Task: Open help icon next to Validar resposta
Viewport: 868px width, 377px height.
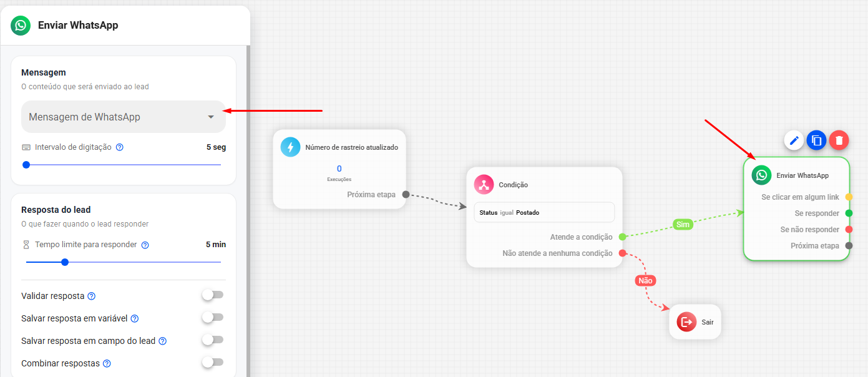Action: tap(91, 296)
